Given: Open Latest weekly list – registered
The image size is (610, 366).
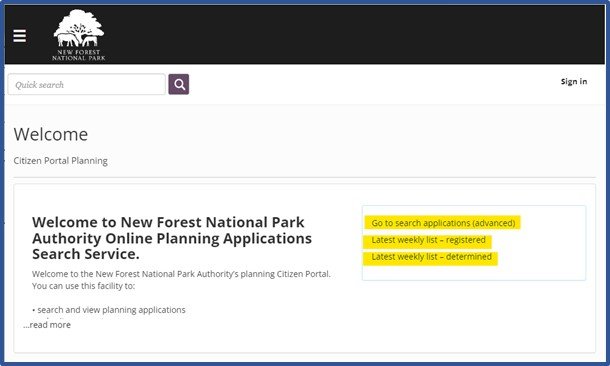Looking at the screenshot, I should pos(428,240).
